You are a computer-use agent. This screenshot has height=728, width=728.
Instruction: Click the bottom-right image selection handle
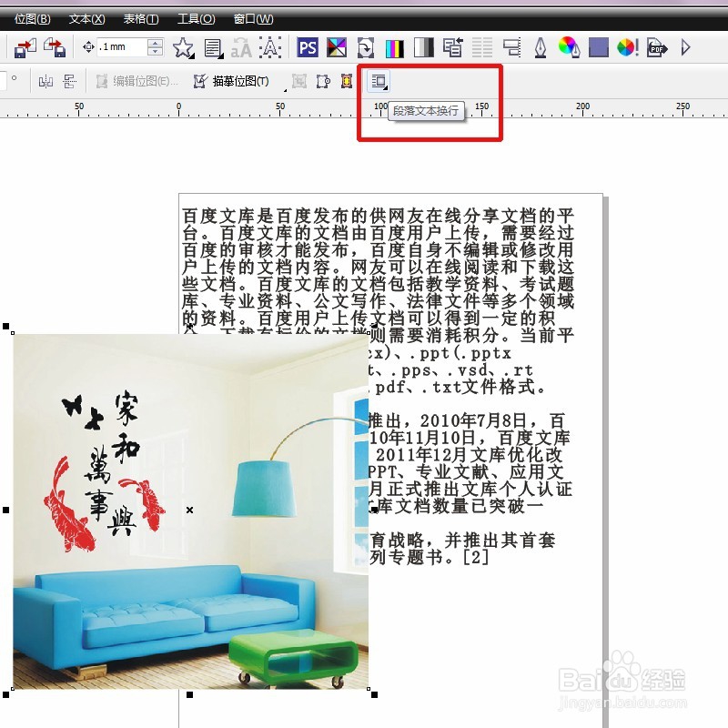374,694
